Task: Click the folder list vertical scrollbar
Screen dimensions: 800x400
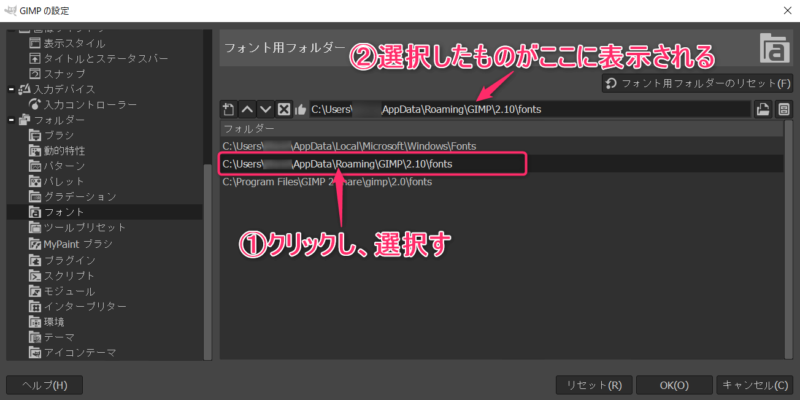Action: tap(789, 240)
